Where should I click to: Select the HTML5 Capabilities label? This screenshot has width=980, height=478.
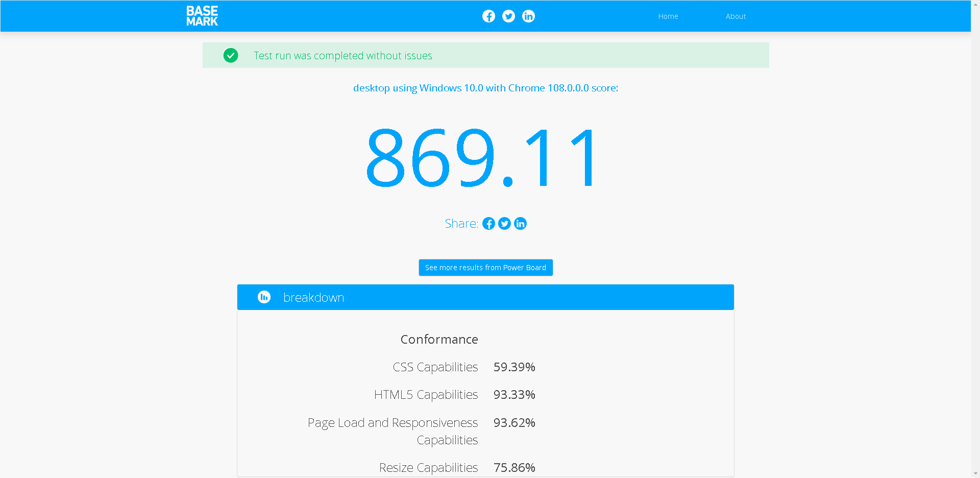tap(426, 395)
